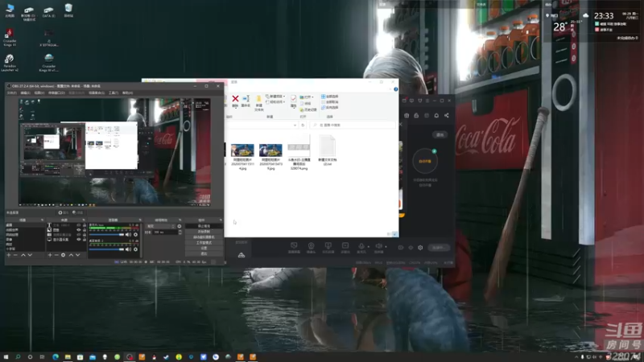Screen dimensions: 644x362
Task: Click the Start Recording button in OBS controls
Action: click(x=204, y=232)
